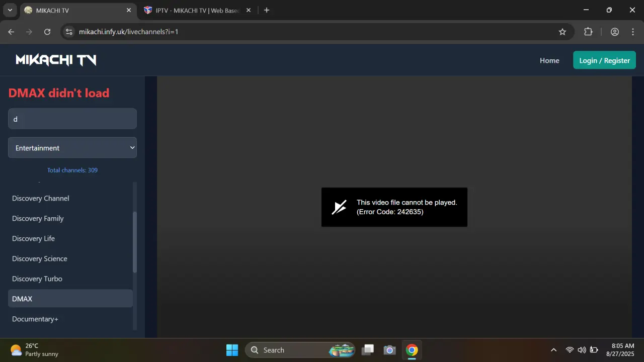This screenshot has width=644, height=362.
Task: Close the MIKACHI TV tab
Action: pyautogui.click(x=129, y=10)
